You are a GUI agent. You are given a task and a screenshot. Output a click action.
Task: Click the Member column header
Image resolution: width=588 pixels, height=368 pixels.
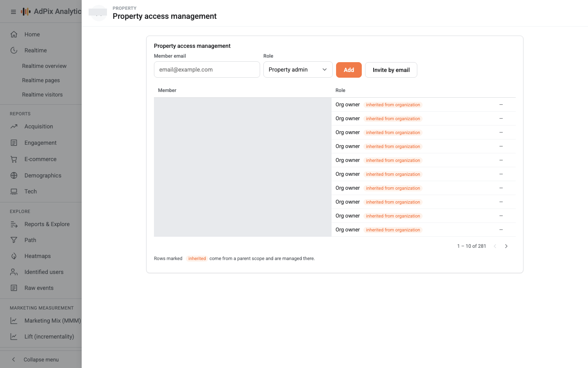coord(167,90)
